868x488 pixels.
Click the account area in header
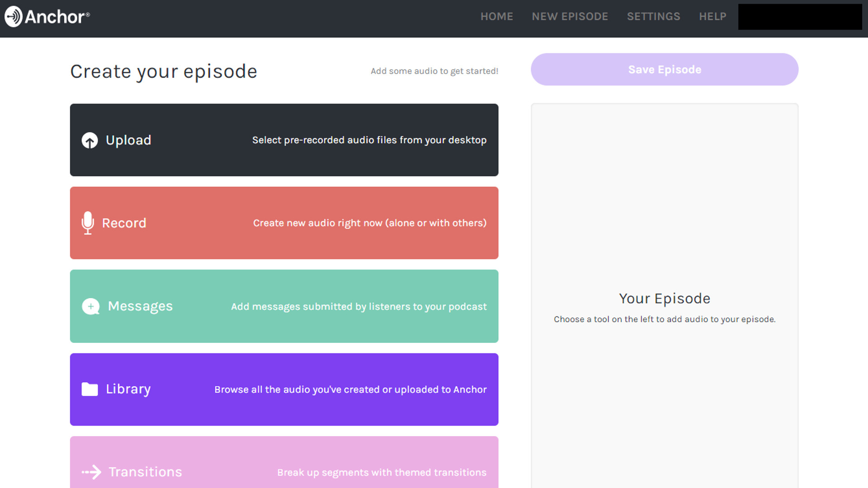tap(800, 17)
